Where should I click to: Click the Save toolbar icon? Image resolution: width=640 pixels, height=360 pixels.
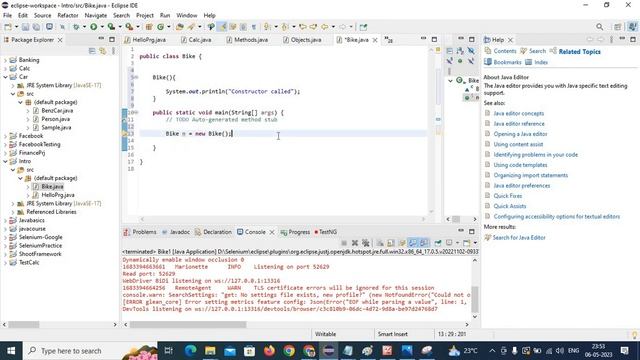point(25,27)
